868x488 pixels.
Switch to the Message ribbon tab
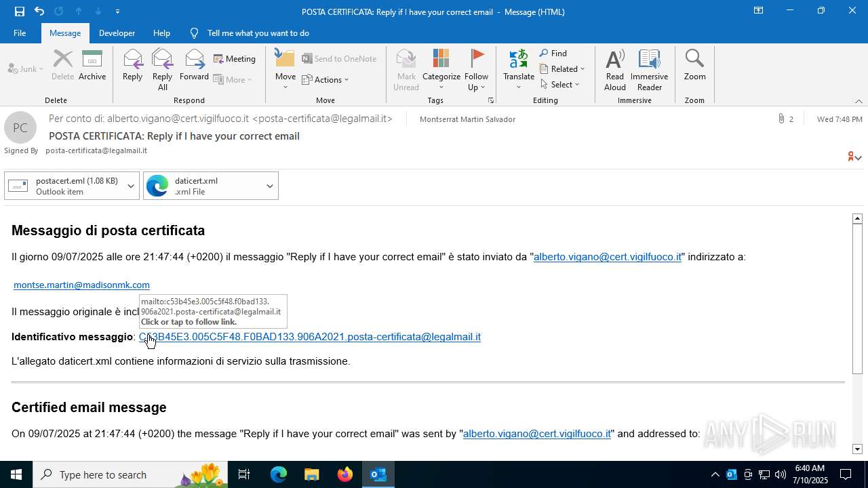(65, 33)
